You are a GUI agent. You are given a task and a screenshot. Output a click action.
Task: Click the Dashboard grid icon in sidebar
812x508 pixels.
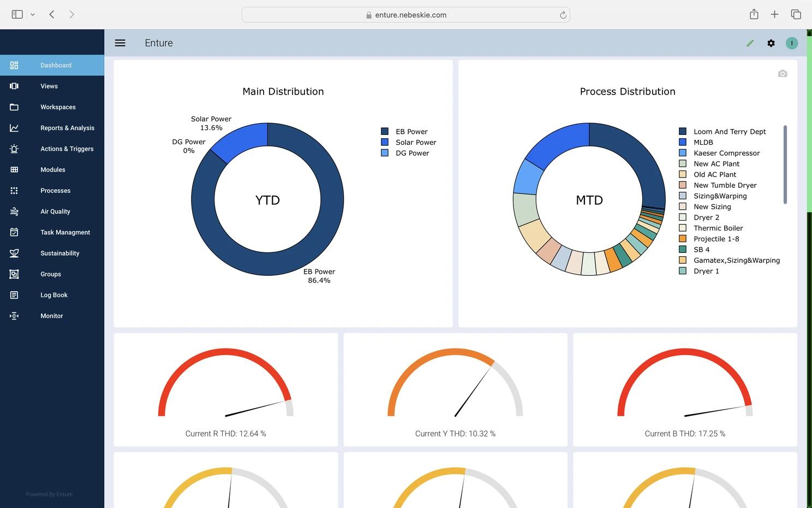tap(14, 65)
